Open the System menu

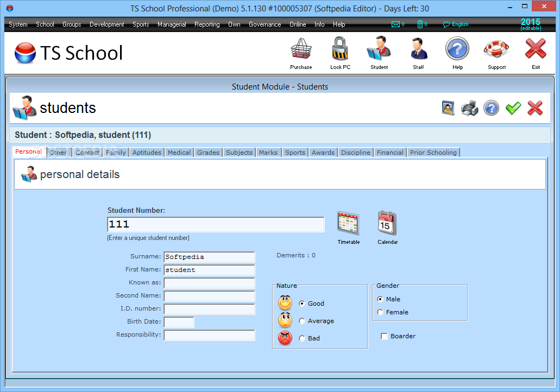point(18,24)
